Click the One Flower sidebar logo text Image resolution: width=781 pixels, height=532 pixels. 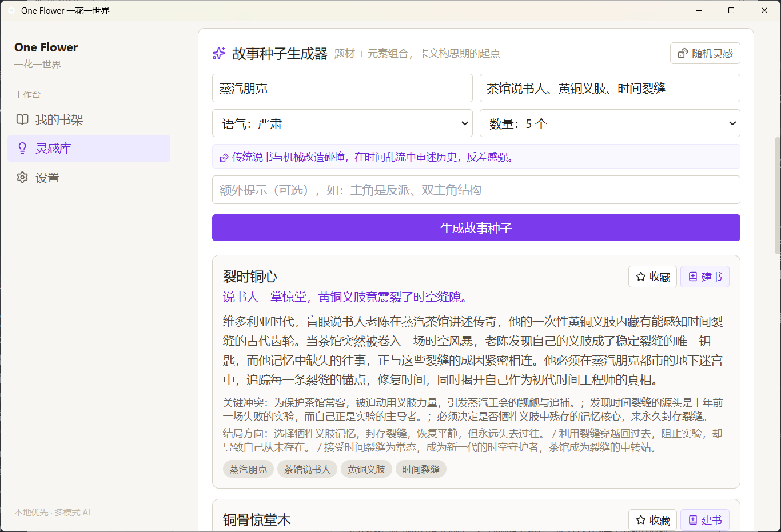coord(46,47)
